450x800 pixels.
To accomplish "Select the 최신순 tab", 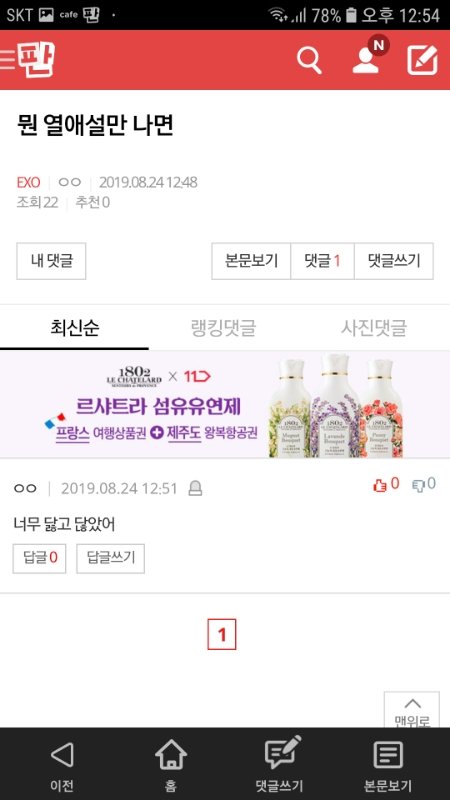I will 74,327.
